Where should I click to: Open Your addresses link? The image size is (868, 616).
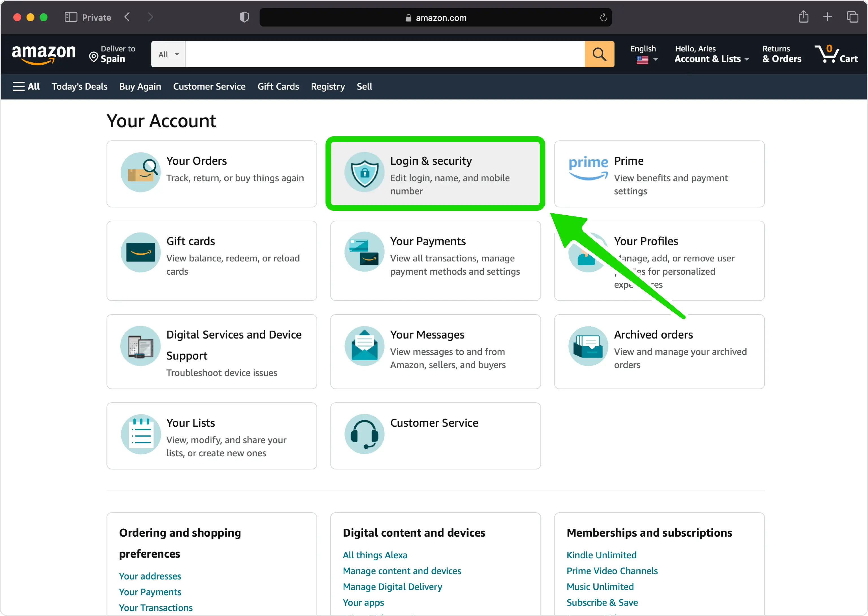click(150, 576)
